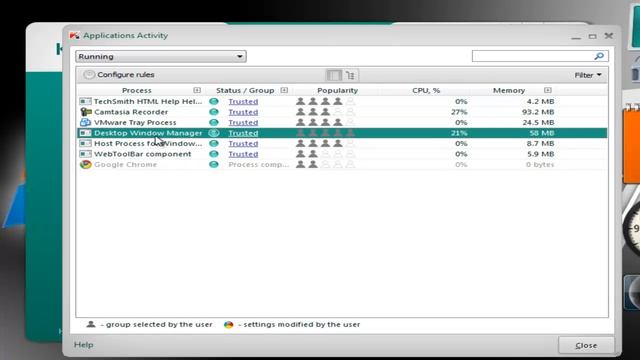Click status icon of WebToolBar component row
Viewport: 640px width, 360px height.
pos(213,154)
